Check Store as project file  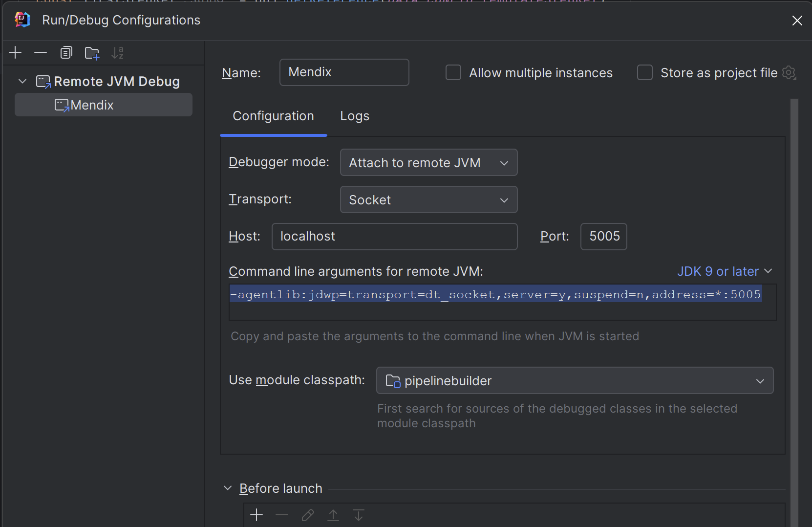645,72
